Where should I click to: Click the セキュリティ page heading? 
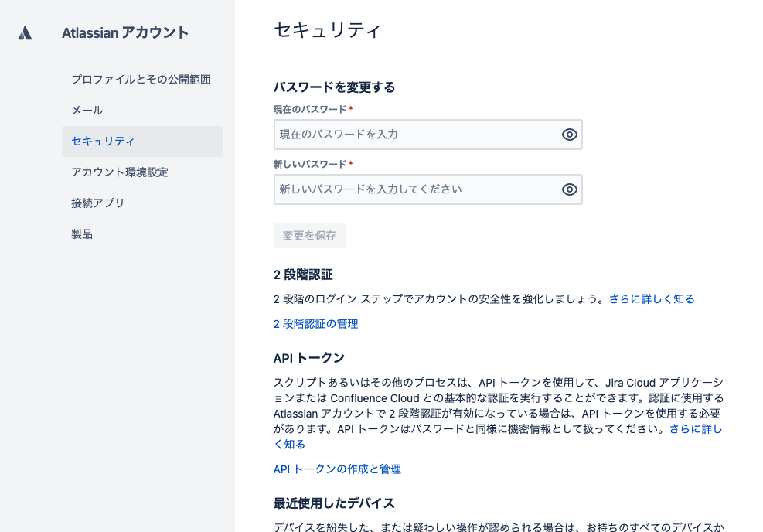point(327,30)
